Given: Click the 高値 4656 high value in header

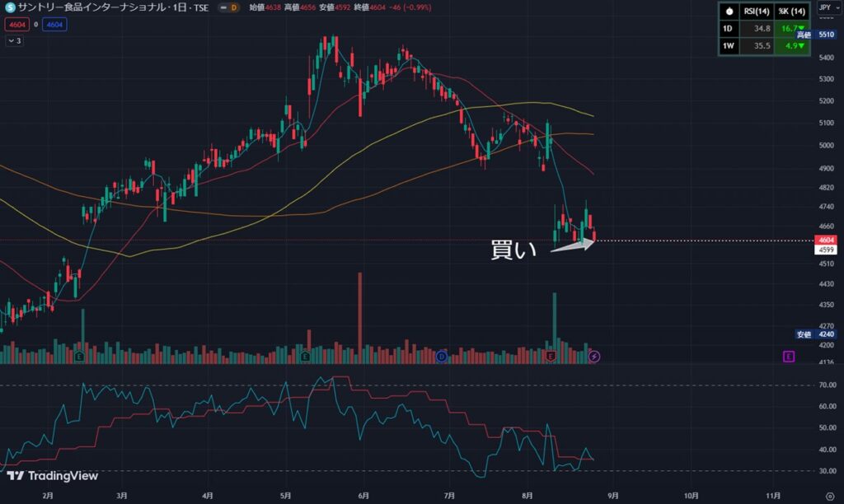Looking at the screenshot, I should point(300,7).
